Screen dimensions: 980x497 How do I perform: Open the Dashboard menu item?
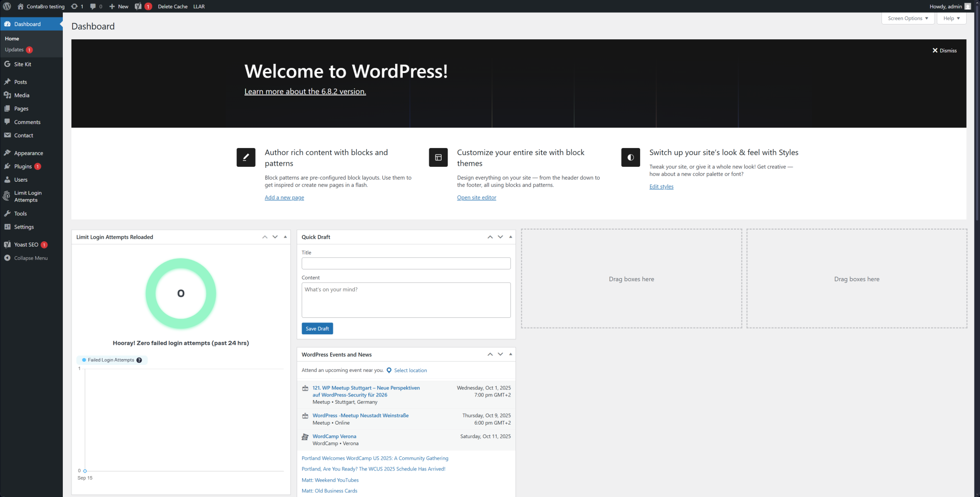[x=31, y=24]
